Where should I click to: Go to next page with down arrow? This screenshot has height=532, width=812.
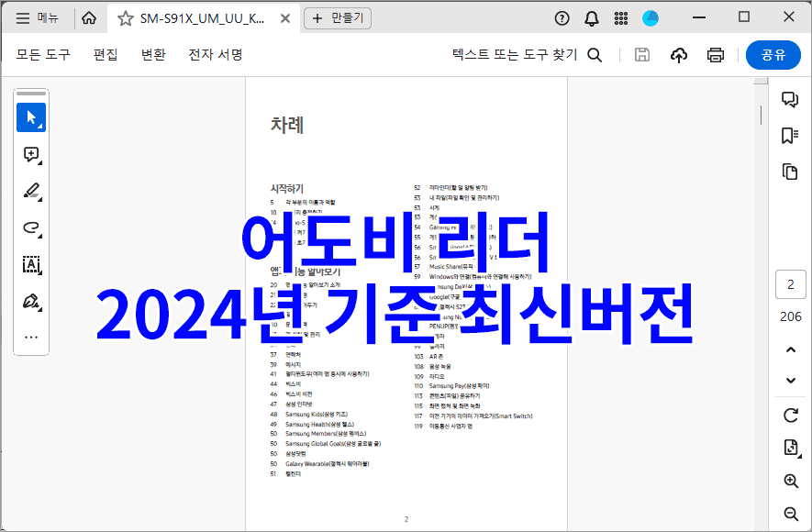[x=790, y=380]
